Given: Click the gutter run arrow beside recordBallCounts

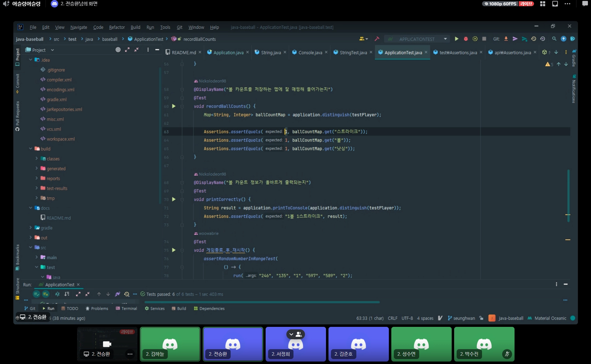Looking at the screenshot, I should 174,106.
